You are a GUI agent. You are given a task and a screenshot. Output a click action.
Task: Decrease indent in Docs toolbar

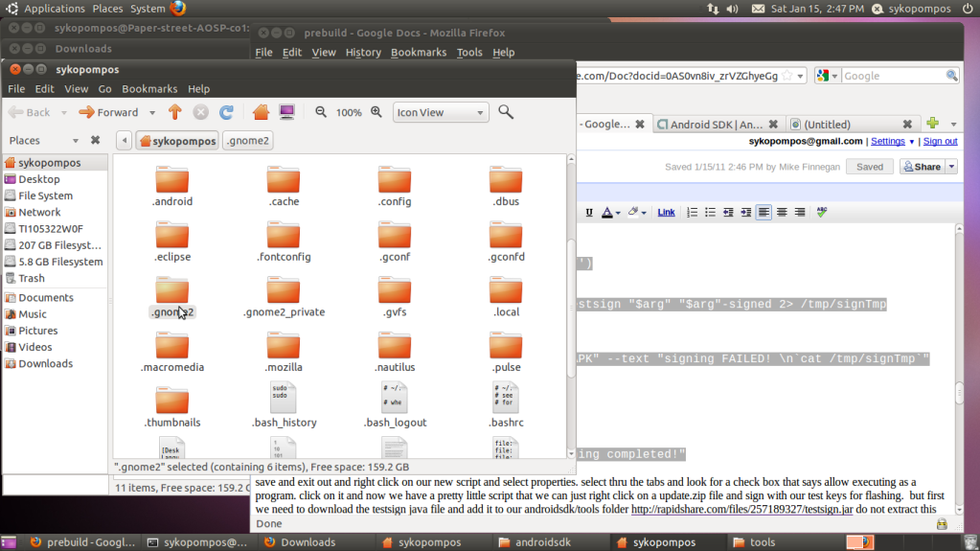tap(728, 212)
